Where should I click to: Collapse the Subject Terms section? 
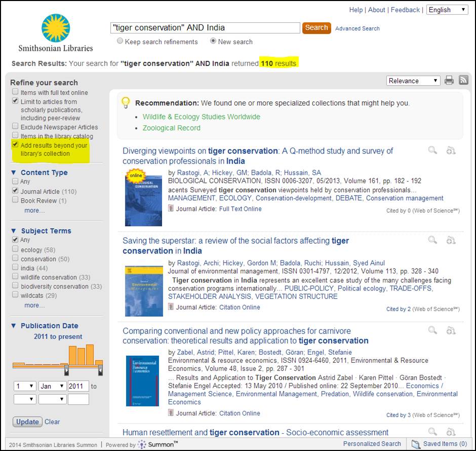[14, 231]
